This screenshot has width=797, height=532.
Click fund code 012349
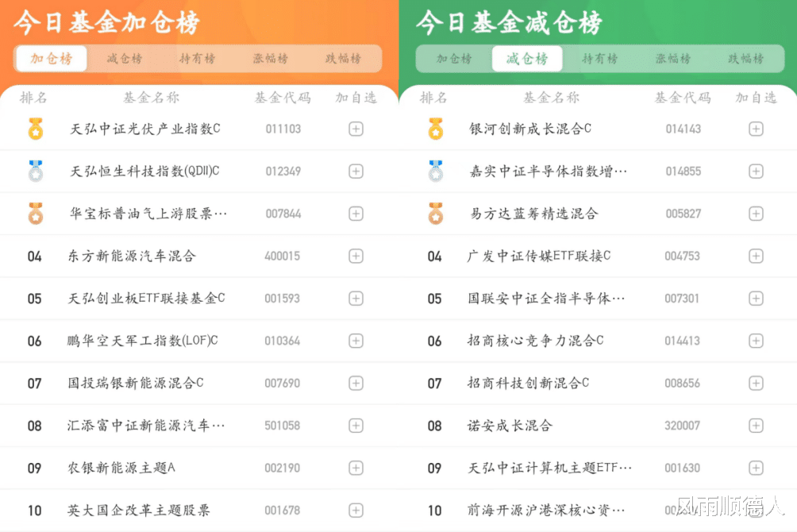point(283,172)
